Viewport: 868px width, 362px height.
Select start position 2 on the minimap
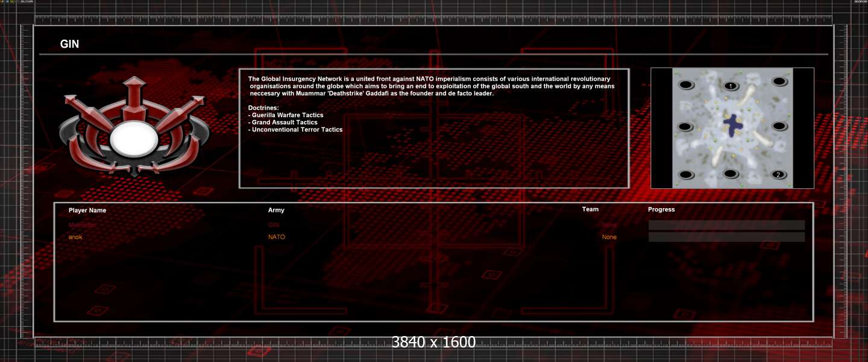(778, 175)
